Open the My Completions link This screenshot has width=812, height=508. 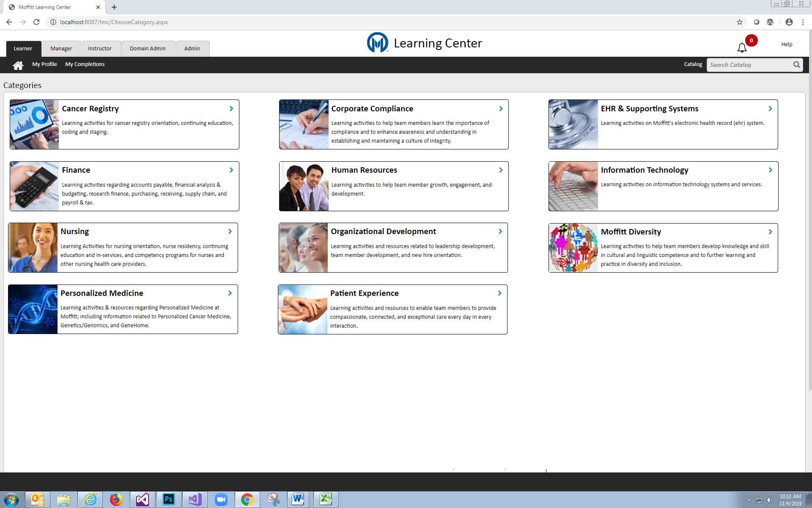(x=85, y=64)
